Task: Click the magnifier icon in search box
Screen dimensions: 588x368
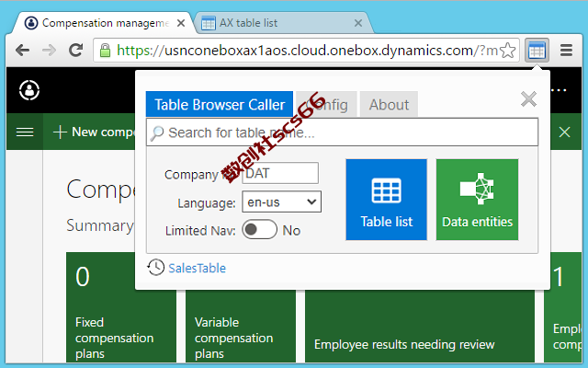Action: coord(157,132)
